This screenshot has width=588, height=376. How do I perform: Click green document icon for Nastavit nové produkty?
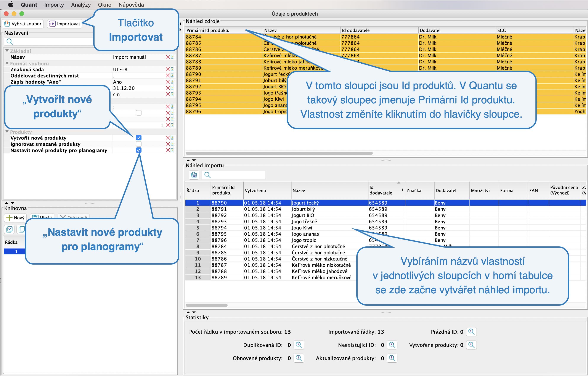point(172,150)
